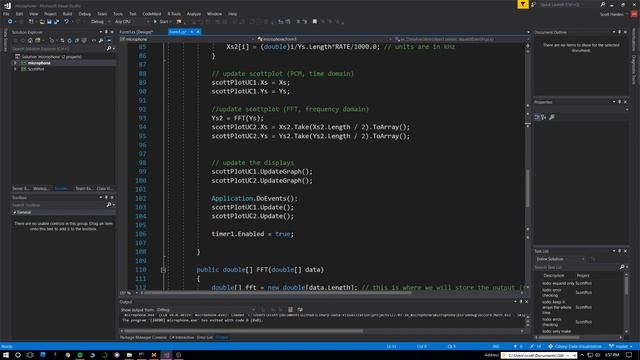Switch to the Server Explorer tab
The width and height of the screenshot is (640, 360).
[x=20, y=189]
